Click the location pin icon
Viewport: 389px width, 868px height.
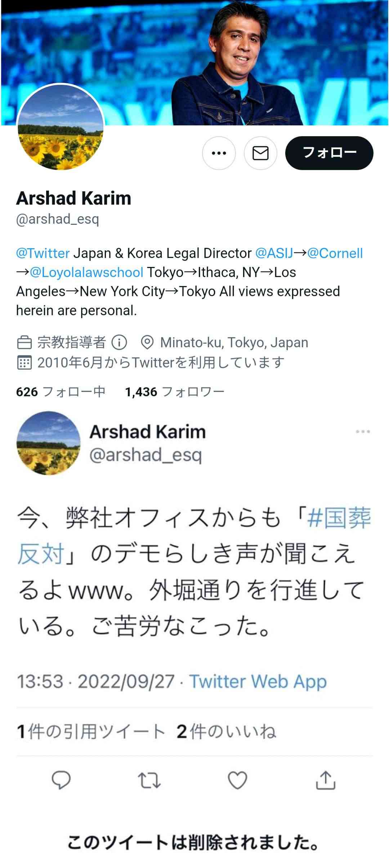tap(147, 342)
